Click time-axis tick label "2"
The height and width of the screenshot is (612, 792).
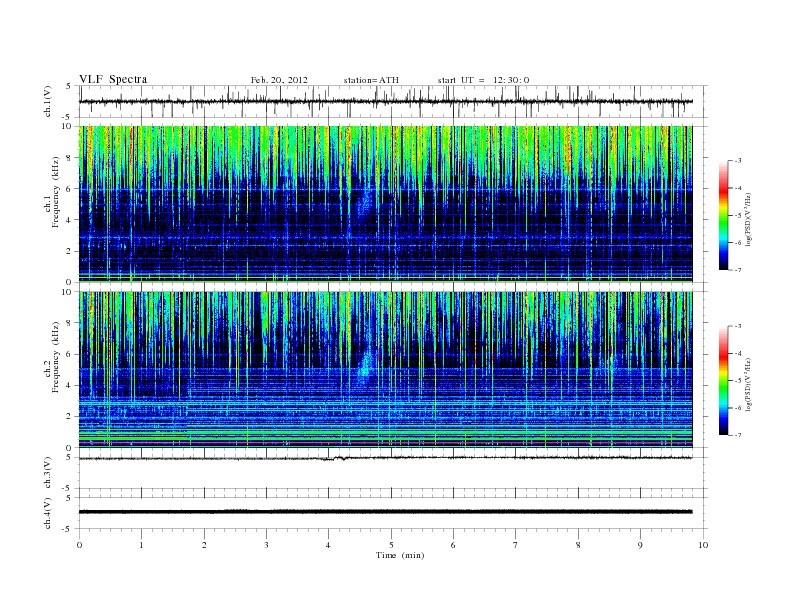pos(204,545)
